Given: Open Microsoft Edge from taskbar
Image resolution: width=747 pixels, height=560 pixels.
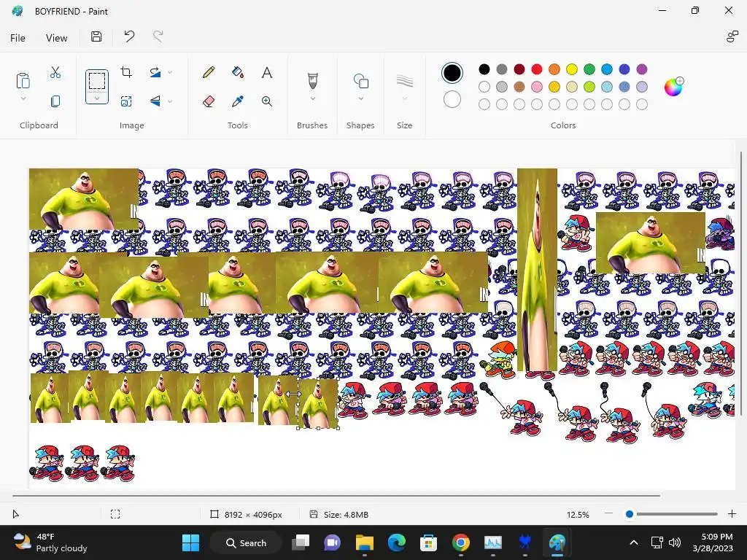Looking at the screenshot, I should 396,542.
